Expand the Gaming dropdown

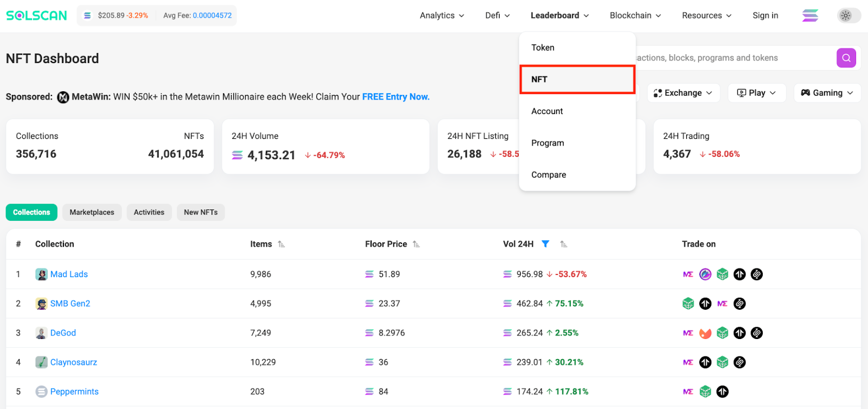[827, 93]
